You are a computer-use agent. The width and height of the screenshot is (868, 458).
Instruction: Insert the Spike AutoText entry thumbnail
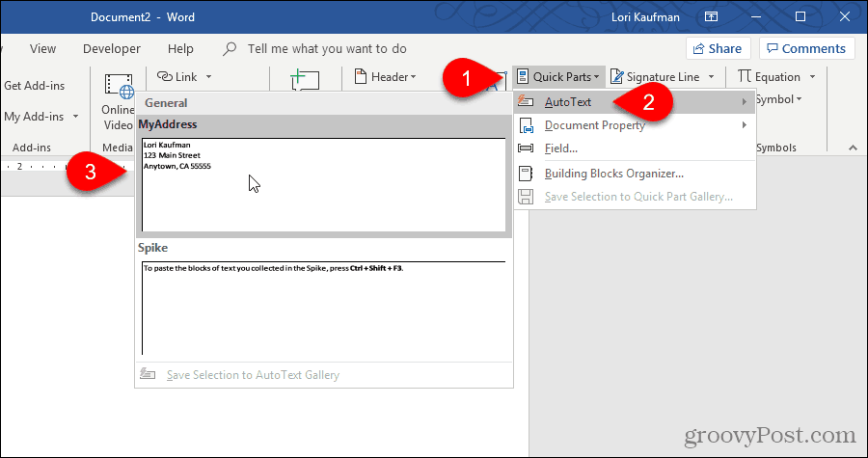click(x=324, y=308)
